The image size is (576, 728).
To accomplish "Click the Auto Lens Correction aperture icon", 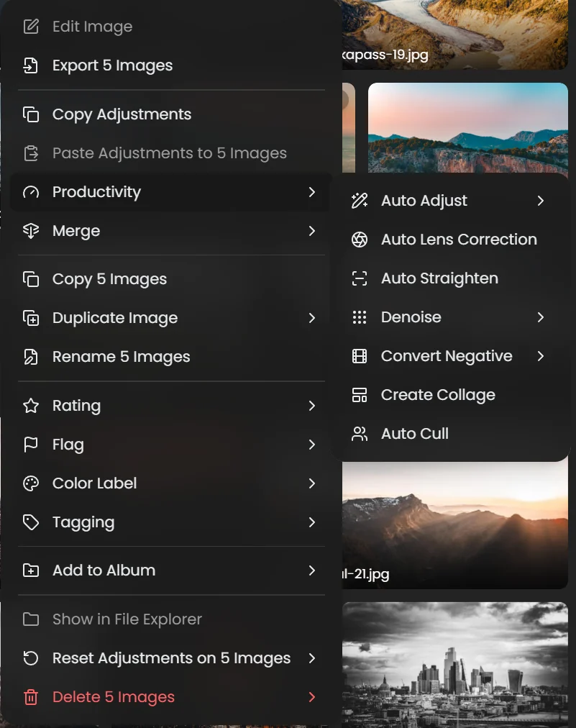I will (360, 240).
